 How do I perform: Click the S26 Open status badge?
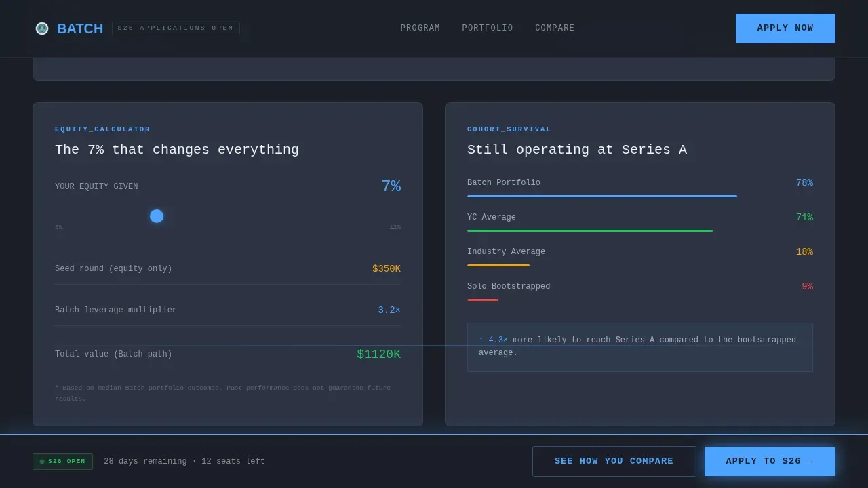click(62, 462)
